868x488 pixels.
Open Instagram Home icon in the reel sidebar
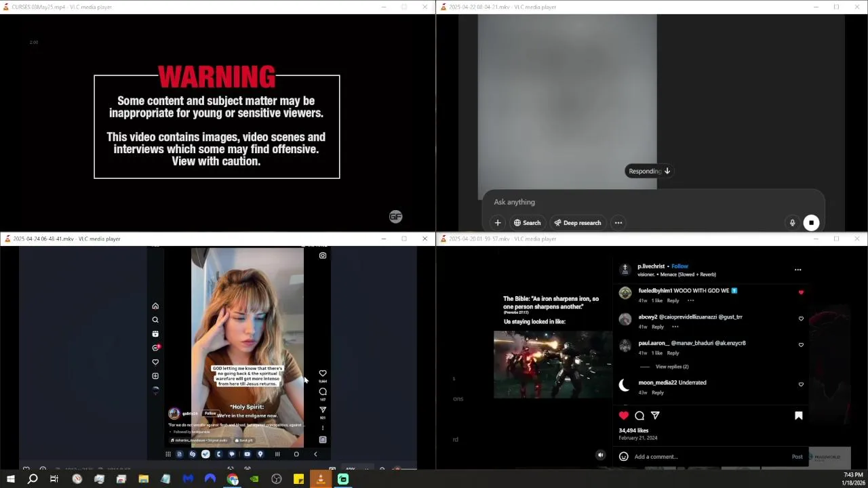coord(155,306)
